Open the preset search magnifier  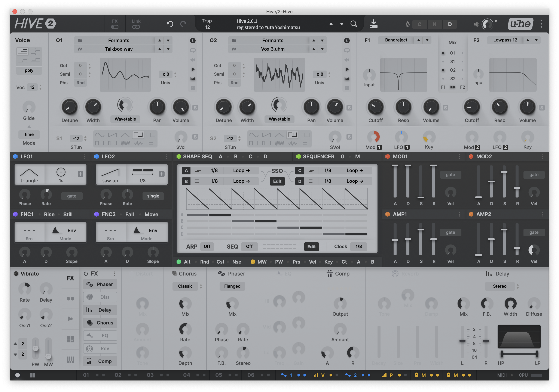(354, 24)
